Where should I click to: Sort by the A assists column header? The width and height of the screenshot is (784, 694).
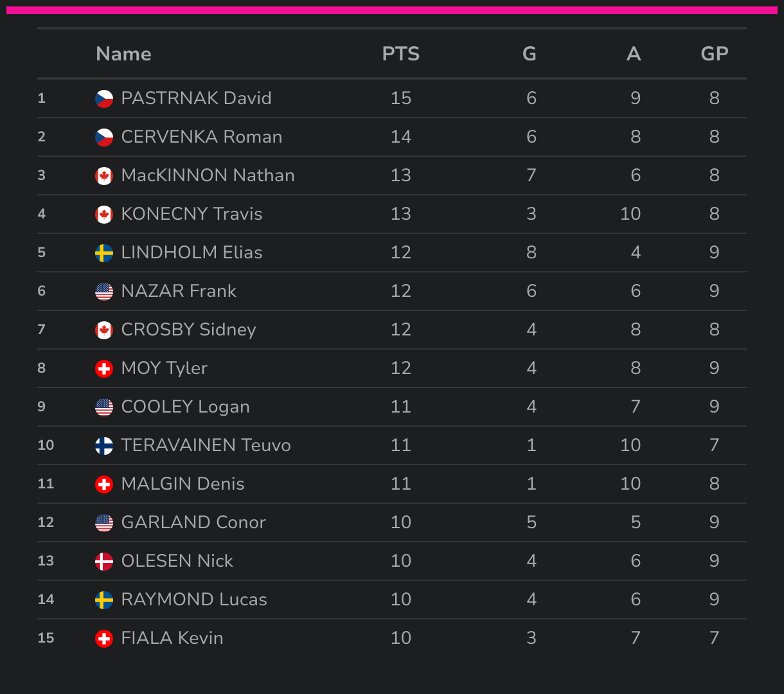634,54
